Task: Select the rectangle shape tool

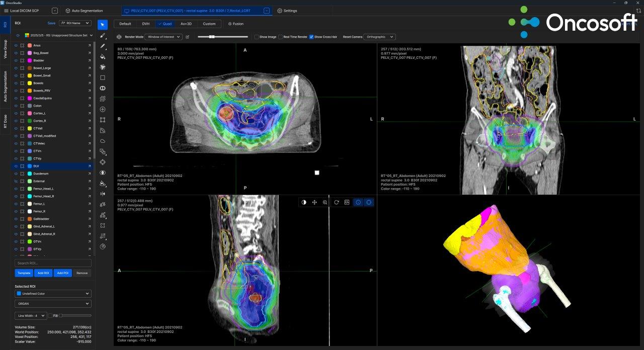Action: click(103, 77)
